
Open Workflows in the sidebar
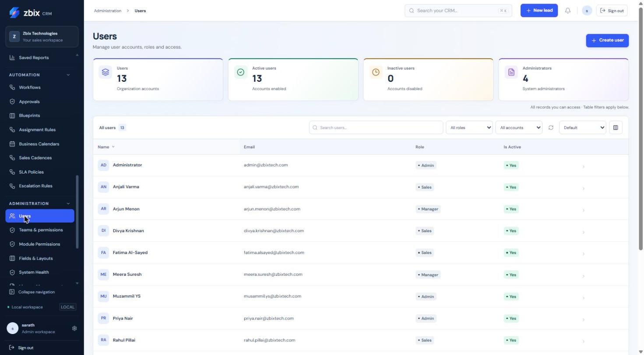click(x=40, y=87)
